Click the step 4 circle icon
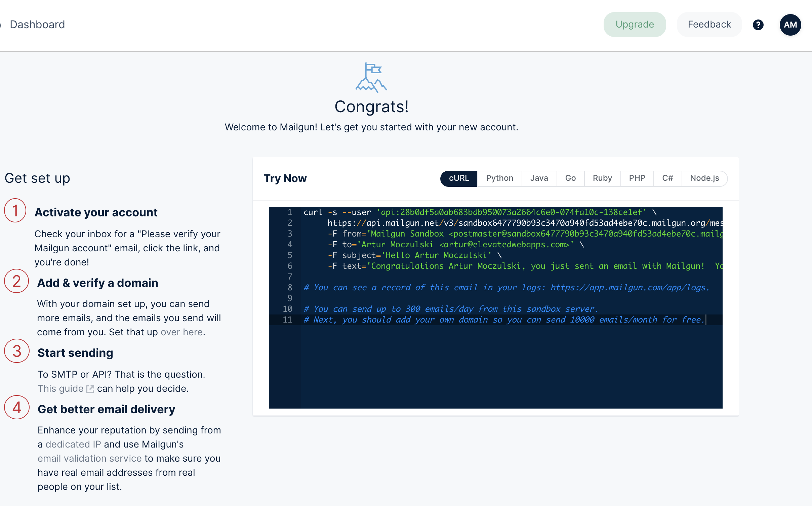 (17, 408)
